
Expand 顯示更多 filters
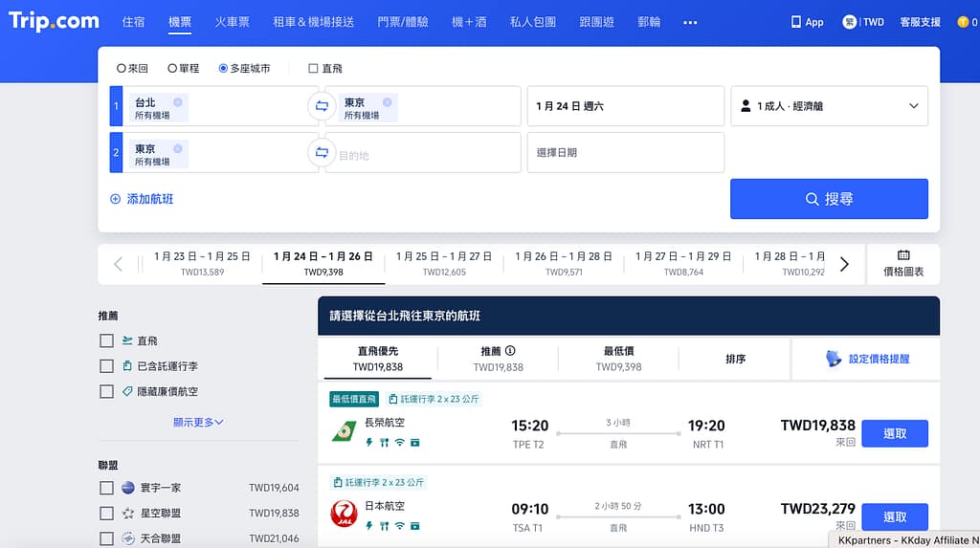198,423
